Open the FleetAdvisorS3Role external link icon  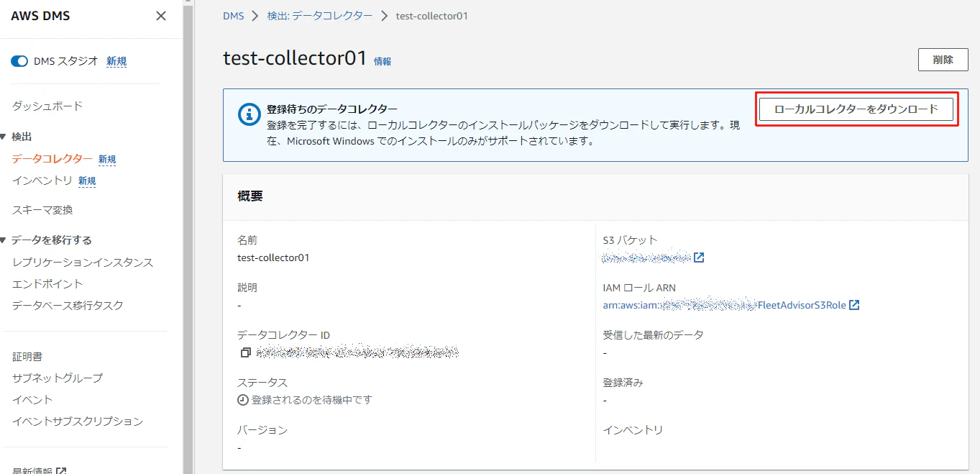pyautogui.click(x=854, y=305)
